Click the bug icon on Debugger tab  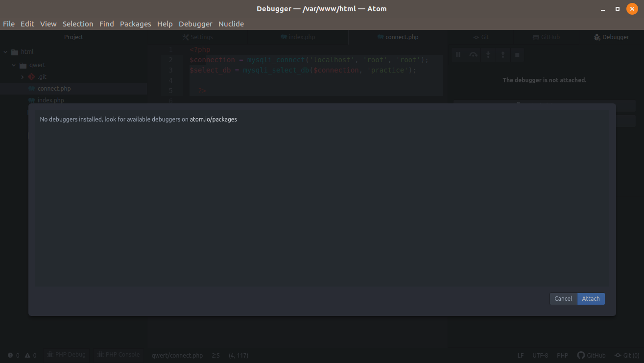[597, 37]
